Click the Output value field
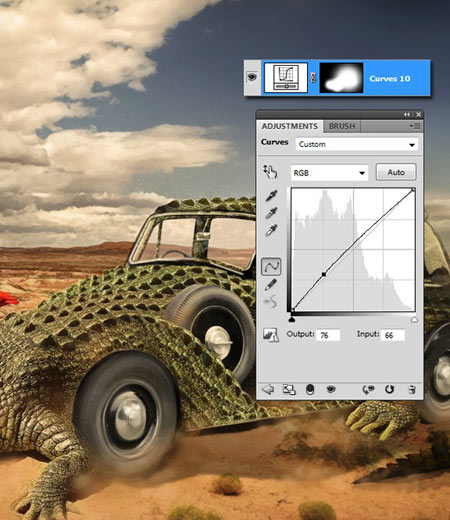 (328, 335)
